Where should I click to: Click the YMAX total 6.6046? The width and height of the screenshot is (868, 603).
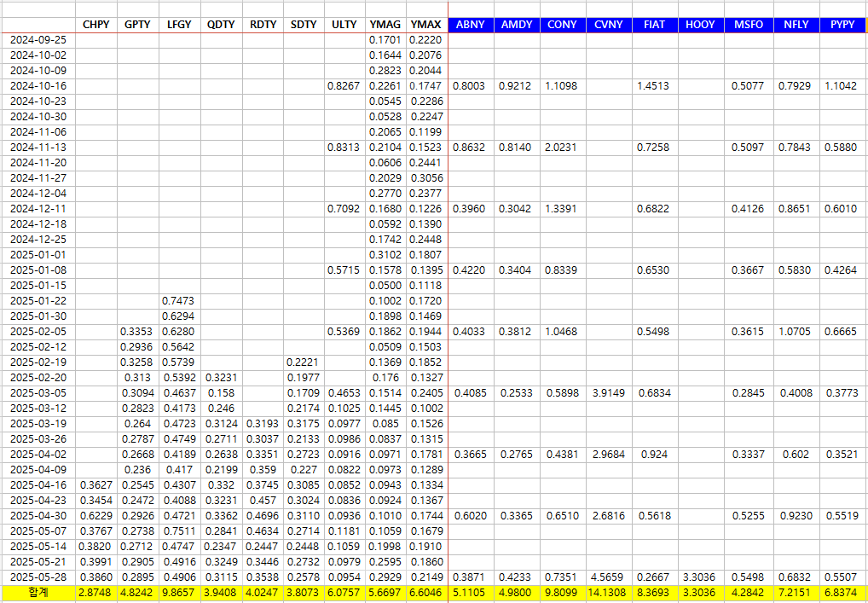427,593
